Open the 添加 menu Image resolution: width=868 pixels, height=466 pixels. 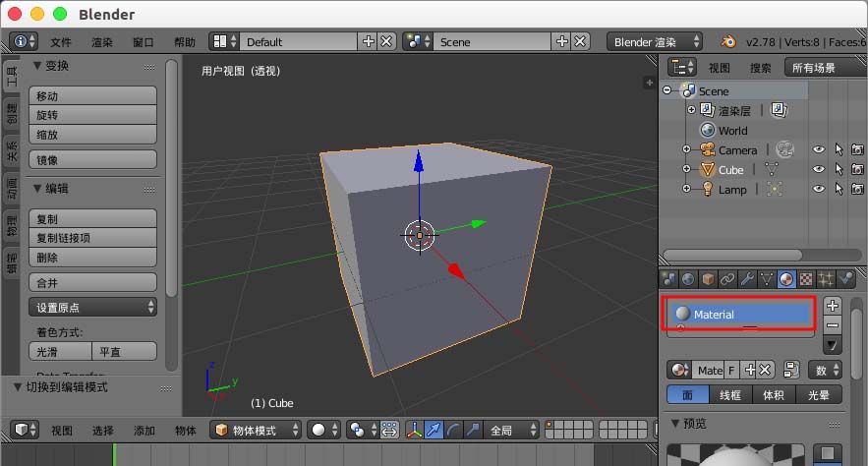(144, 430)
